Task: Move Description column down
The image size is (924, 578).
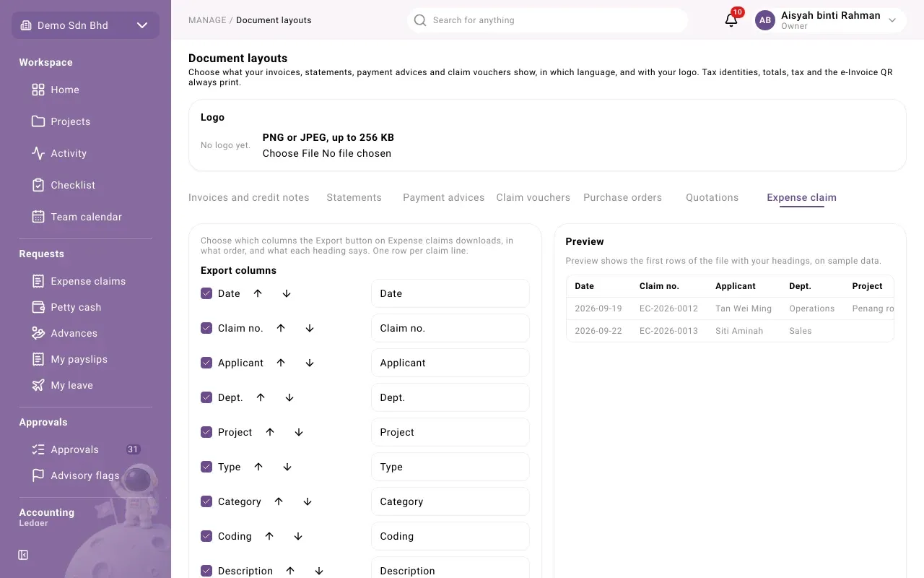Action: coord(319,571)
